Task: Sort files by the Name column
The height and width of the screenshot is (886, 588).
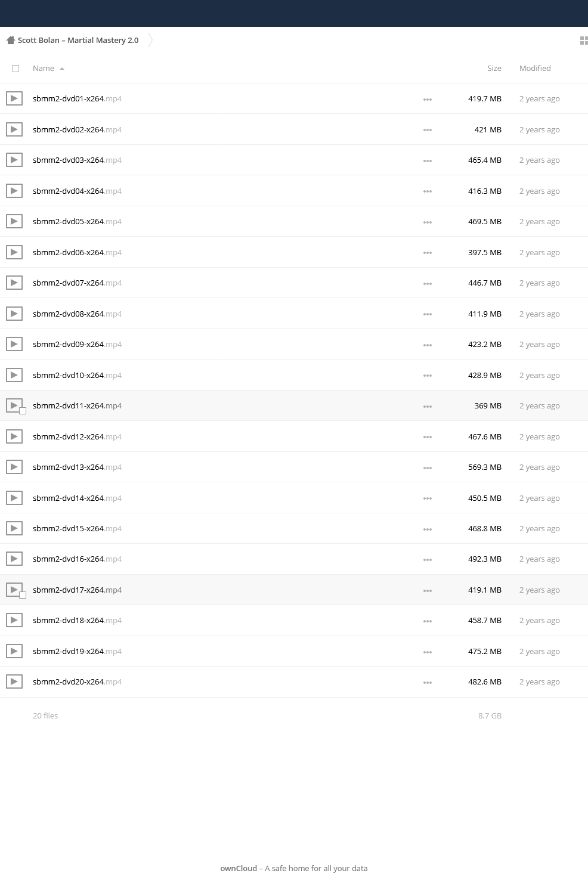Action: pos(44,69)
